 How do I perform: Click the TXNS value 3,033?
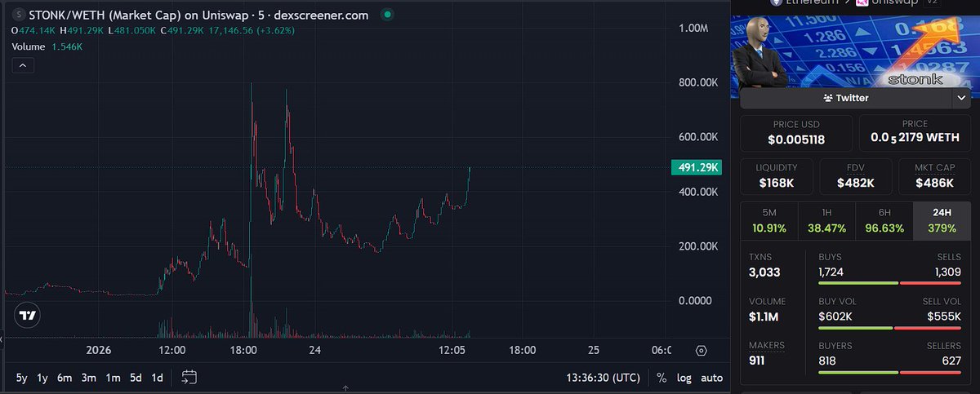[x=764, y=271]
